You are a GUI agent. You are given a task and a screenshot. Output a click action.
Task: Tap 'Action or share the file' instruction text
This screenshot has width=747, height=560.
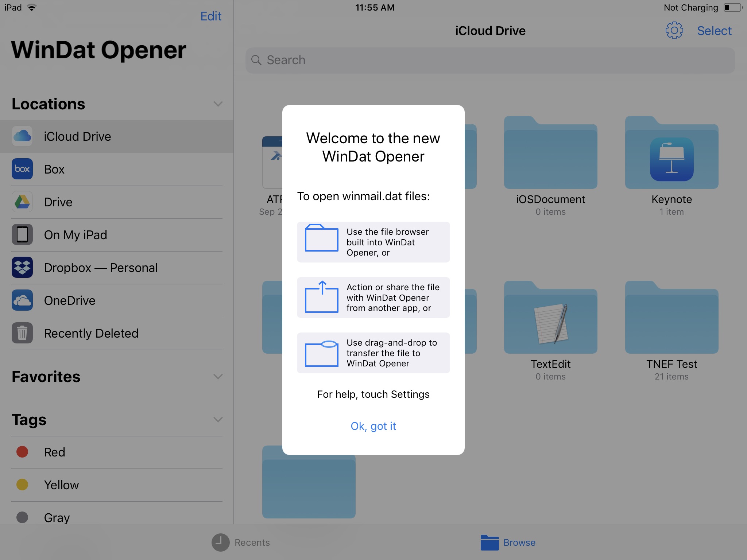click(x=393, y=297)
